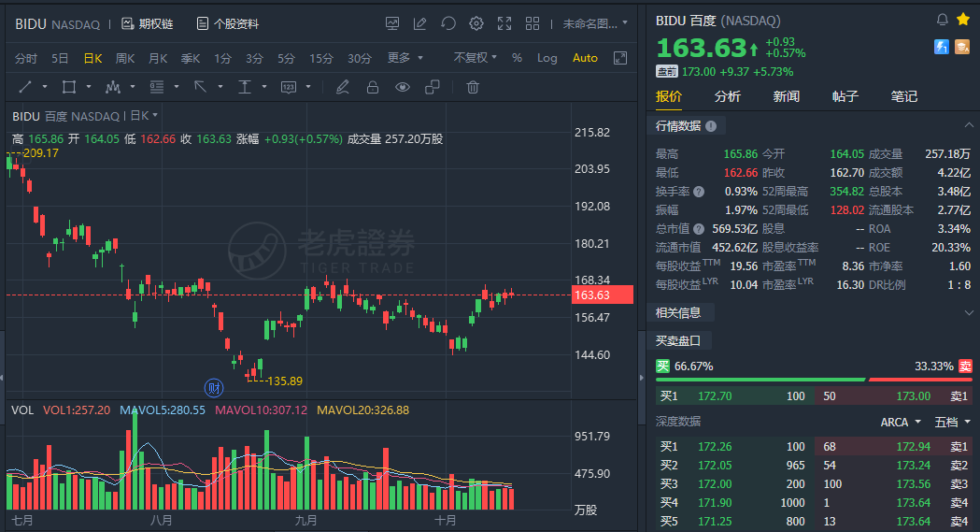Click the 买1 172.70 bid row

point(733,395)
